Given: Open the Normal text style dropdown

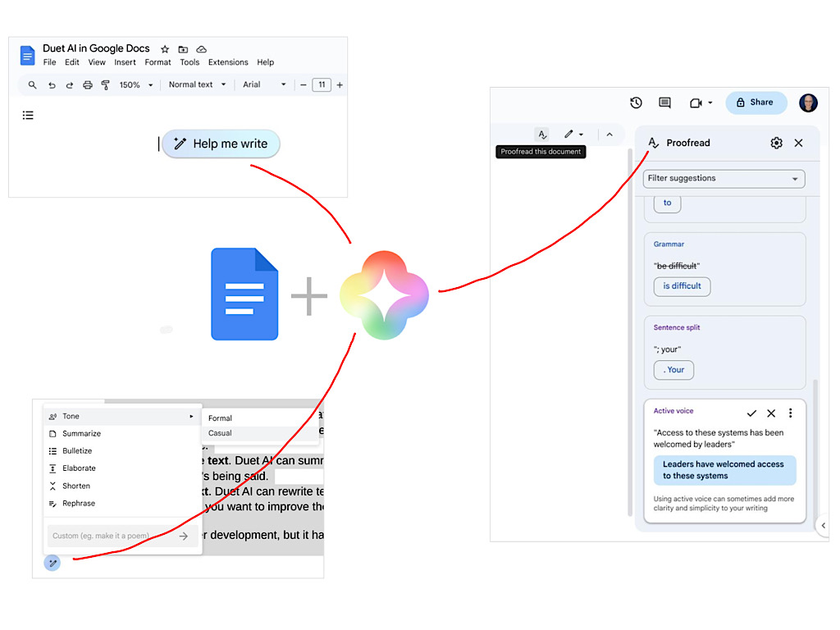Looking at the screenshot, I should [x=194, y=84].
